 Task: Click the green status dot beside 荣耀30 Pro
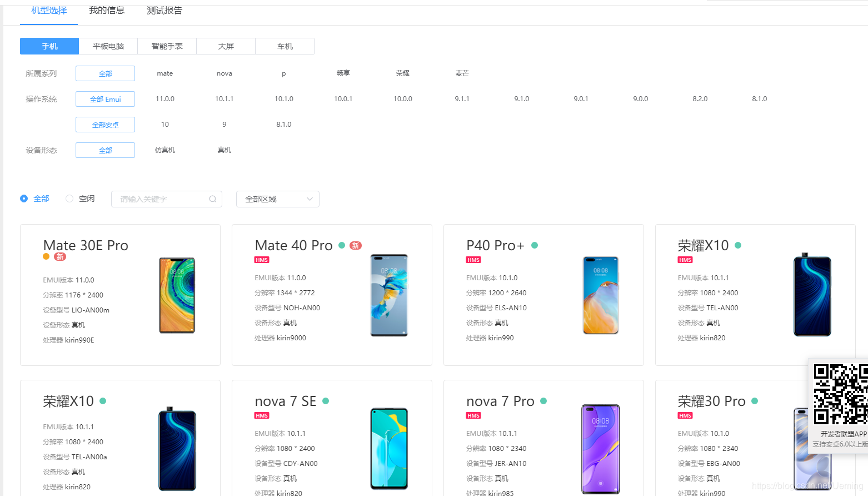pyautogui.click(x=755, y=401)
